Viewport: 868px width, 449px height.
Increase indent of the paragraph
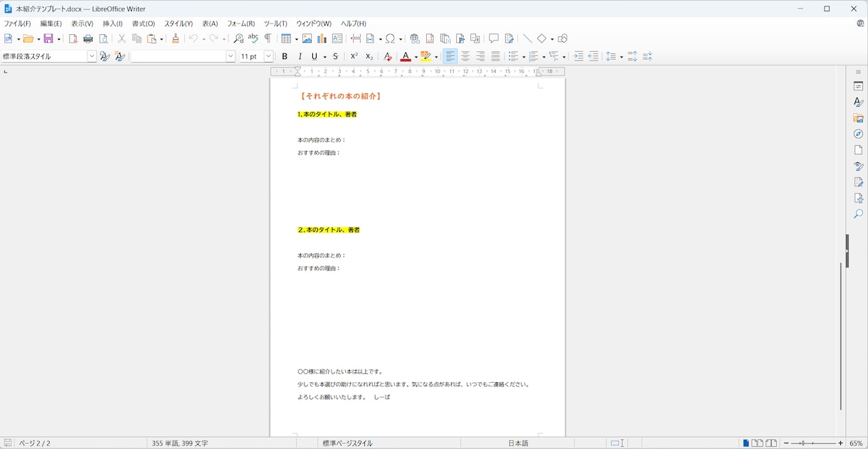[x=578, y=57]
